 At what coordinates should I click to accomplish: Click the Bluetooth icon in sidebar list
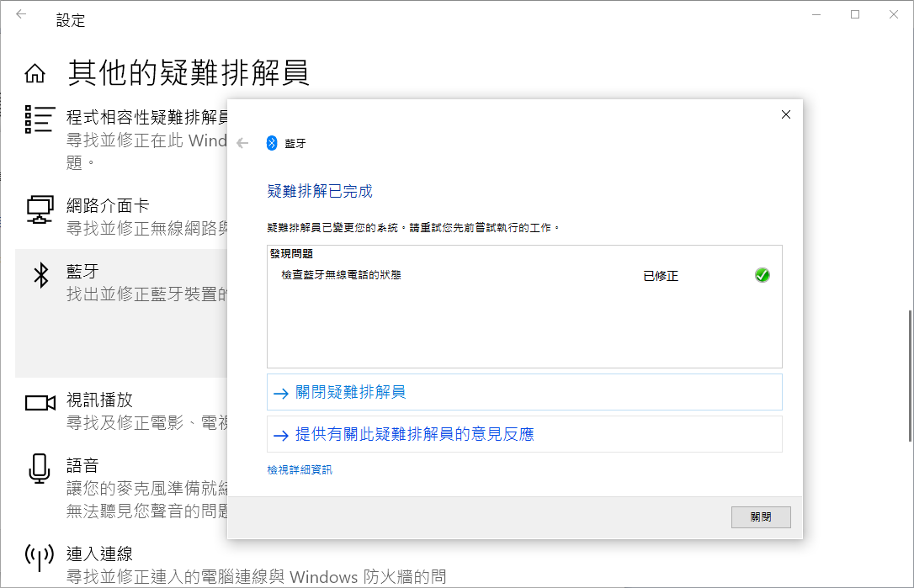[40, 275]
